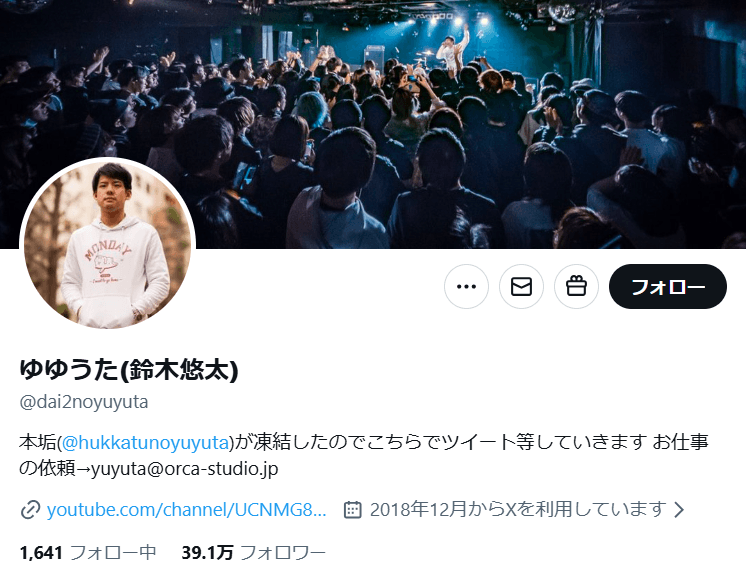Screen dimensions: 746x565
Task: Click the yuyuta@orca-studio.jp email address
Action: click(185, 469)
